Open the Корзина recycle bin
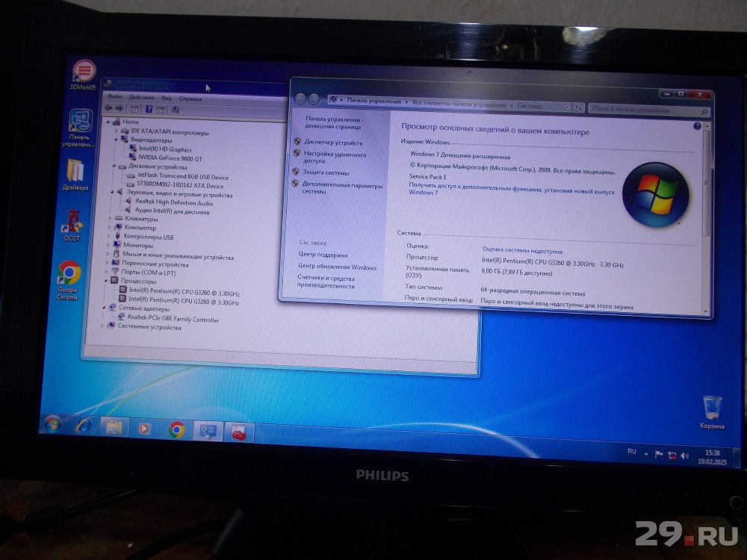747x560 pixels. click(x=712, y=412)
